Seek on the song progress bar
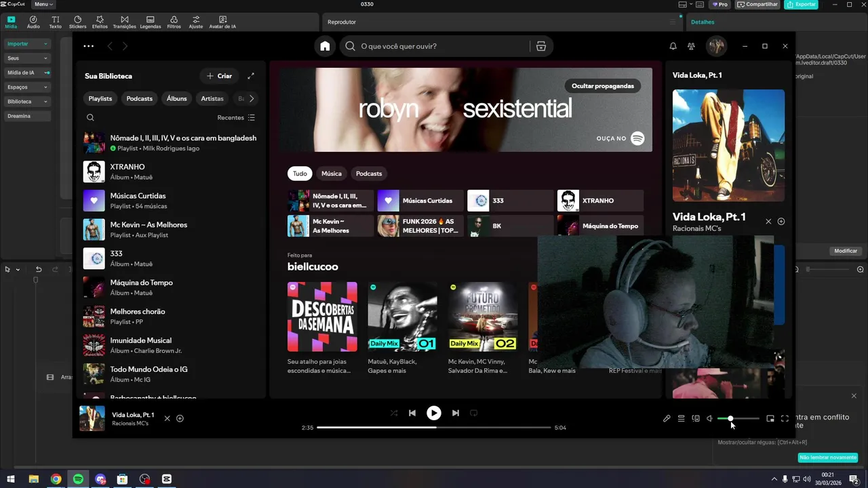 click(x=434, y=428)
